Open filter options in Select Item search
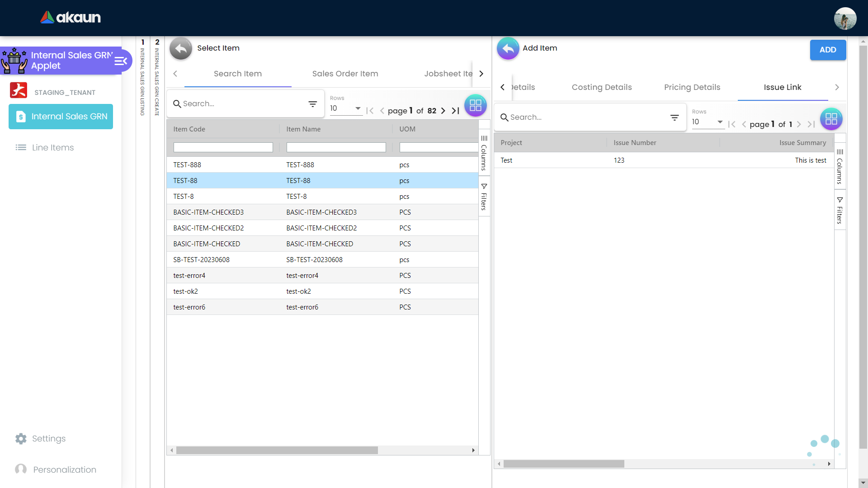The width and height of the screenshot is (868, 488). pos(312,104)
